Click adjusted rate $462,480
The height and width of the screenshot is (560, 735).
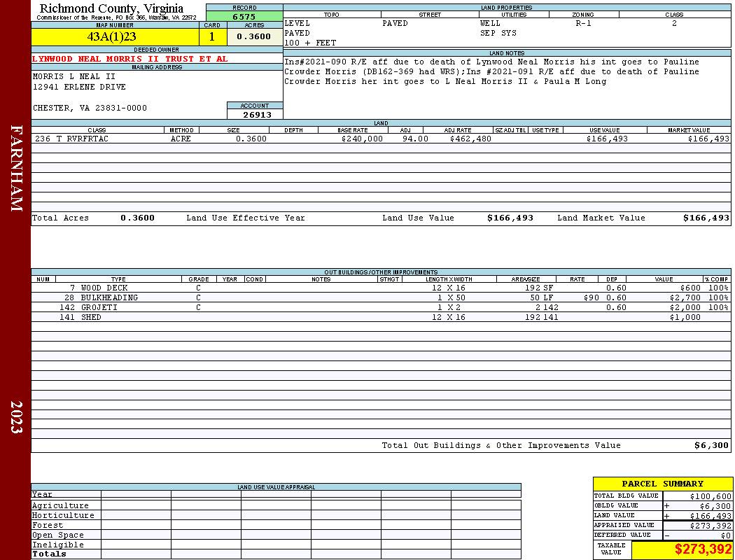pyautogui.click(x=470, y=139)
